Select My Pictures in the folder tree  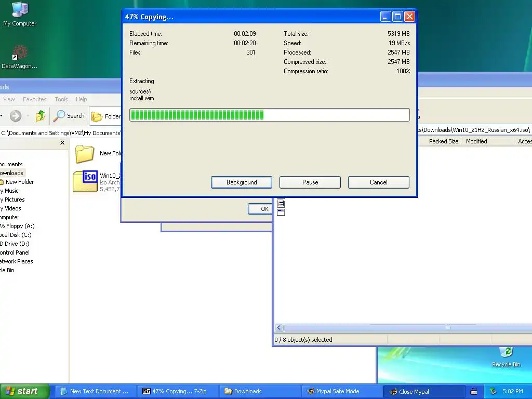(12, 199)
